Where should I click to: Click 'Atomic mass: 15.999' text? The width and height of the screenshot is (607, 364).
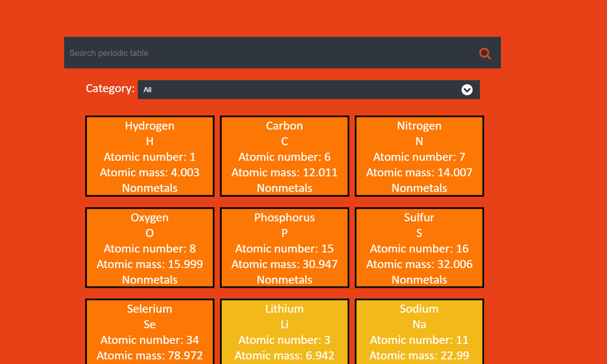pyautogui.click(x=150, y=264)
